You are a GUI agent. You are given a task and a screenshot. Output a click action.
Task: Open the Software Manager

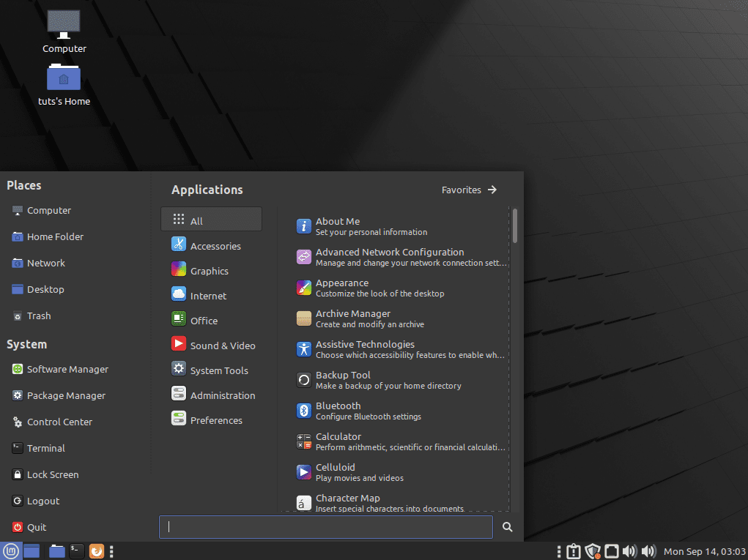pos(66,369)
